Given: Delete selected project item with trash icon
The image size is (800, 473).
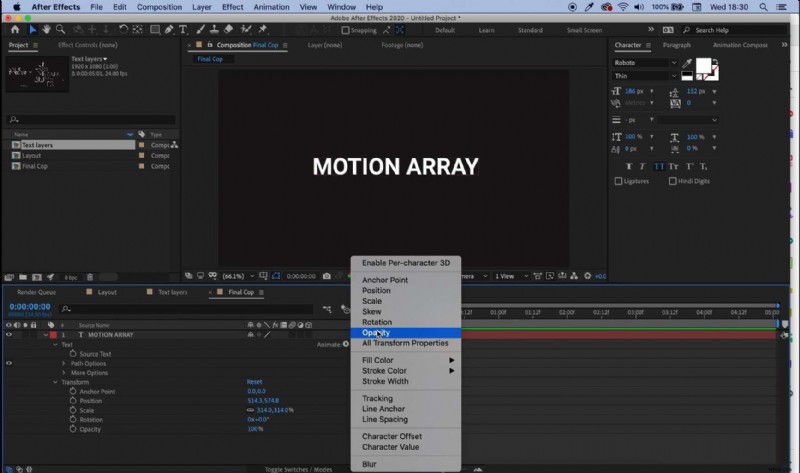Looking at the screenshot, I should [90, 277].
